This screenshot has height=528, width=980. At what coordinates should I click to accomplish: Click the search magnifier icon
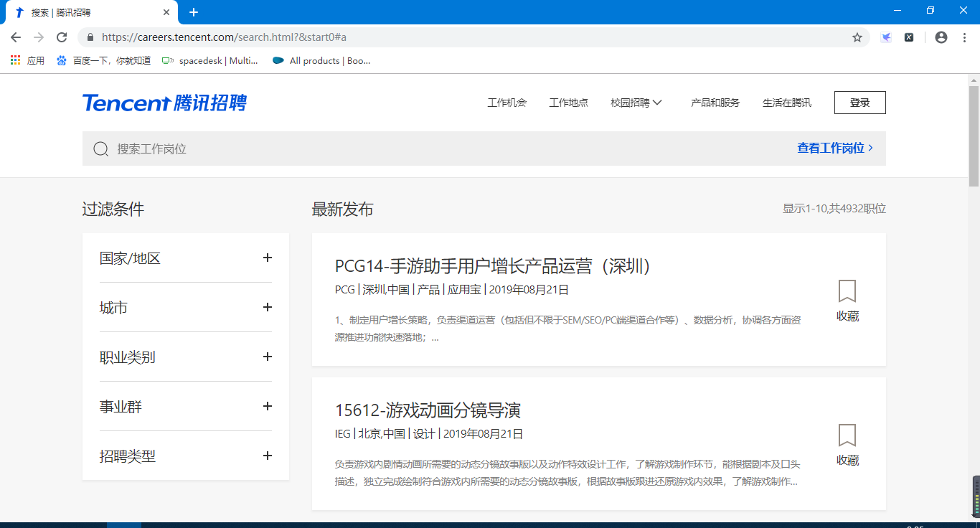point(101,148)
